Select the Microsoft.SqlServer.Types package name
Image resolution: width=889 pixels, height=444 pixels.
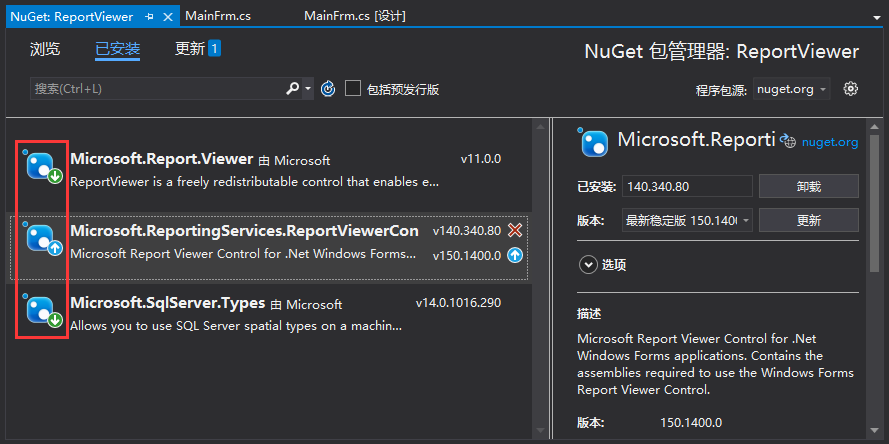pos(168,303)
